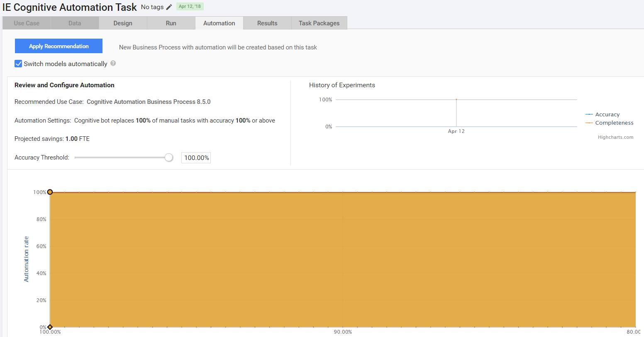The image size is (644, 337).
Task: Open help for Switch models automatically
Action: pos(113,63)
